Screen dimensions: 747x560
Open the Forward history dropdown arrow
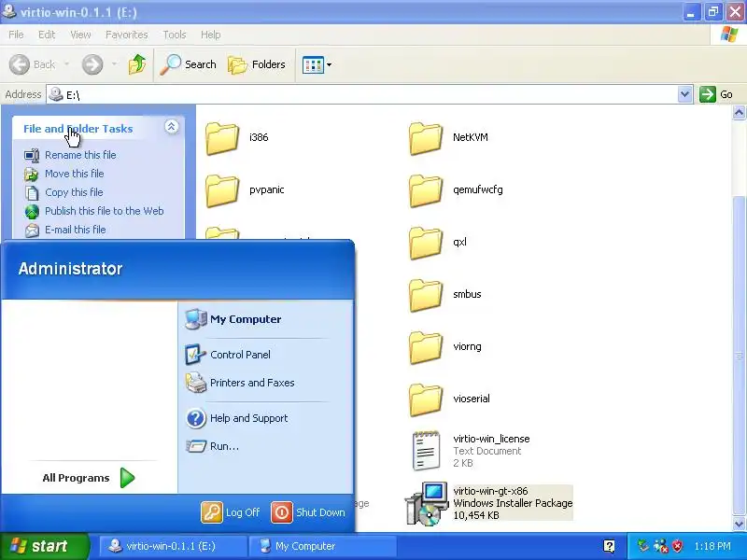click(x=114, y=63)
